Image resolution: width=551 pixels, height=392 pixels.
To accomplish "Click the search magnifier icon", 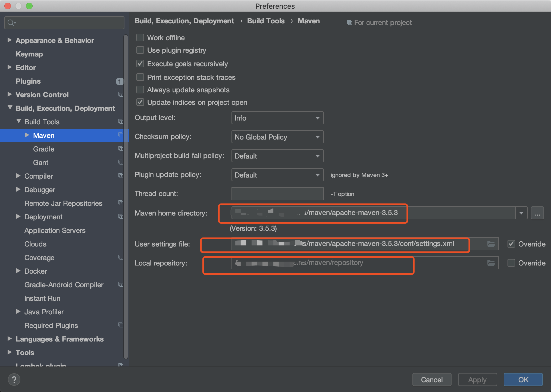I will click(x=11, y=23).
